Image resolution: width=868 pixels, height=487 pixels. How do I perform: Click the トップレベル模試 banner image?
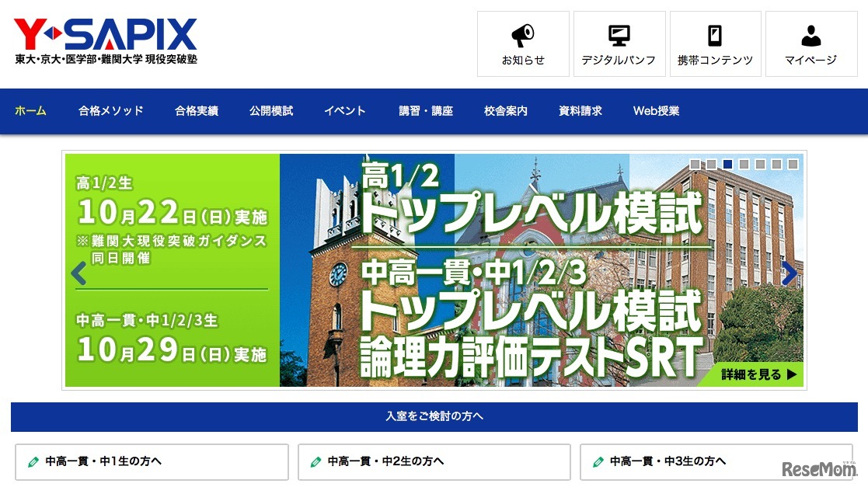tap(434, 270)
